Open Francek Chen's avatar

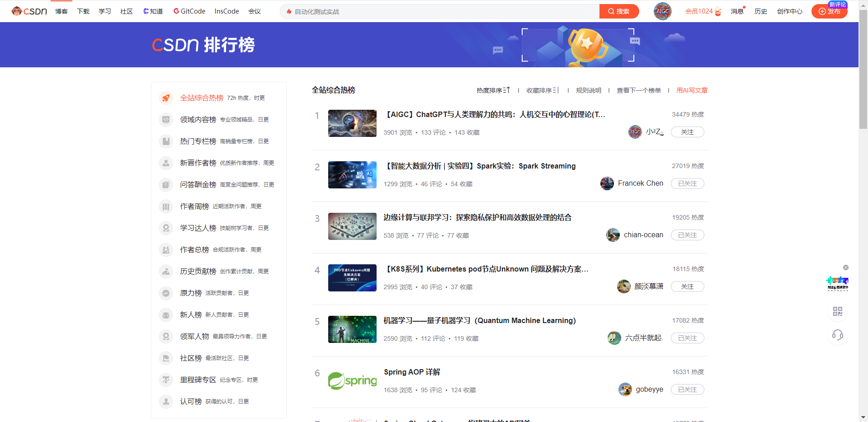pyautogui.click(x=607, y=183)
